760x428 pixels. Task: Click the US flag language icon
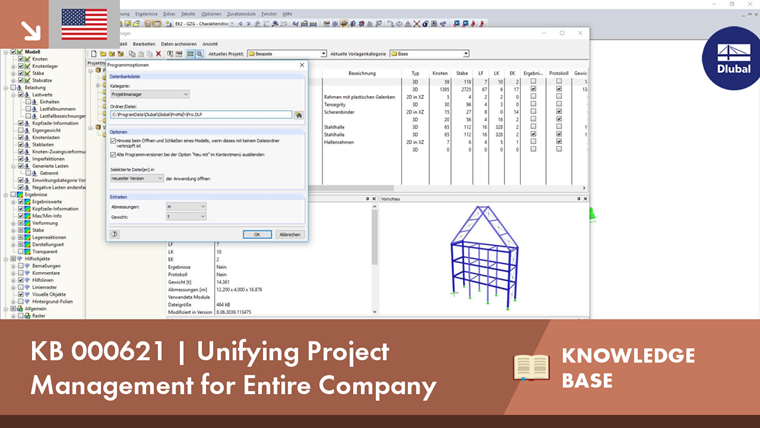tap(84, 24)
